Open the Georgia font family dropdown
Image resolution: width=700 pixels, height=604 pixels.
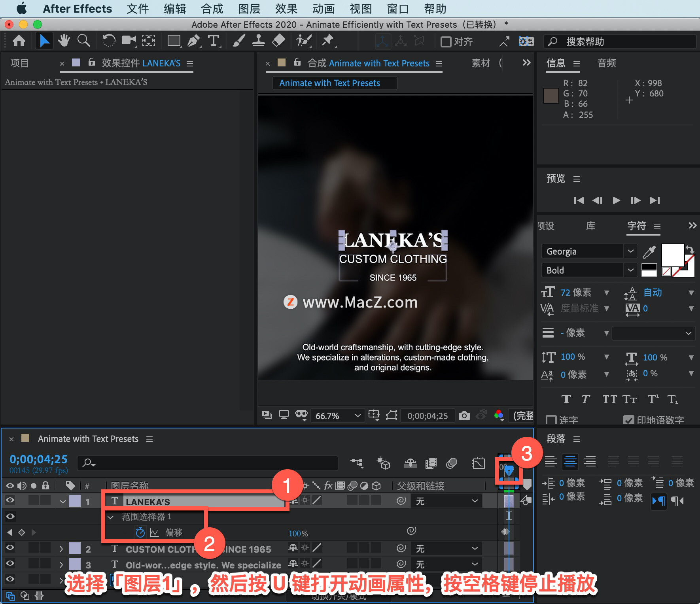[630, 251]
